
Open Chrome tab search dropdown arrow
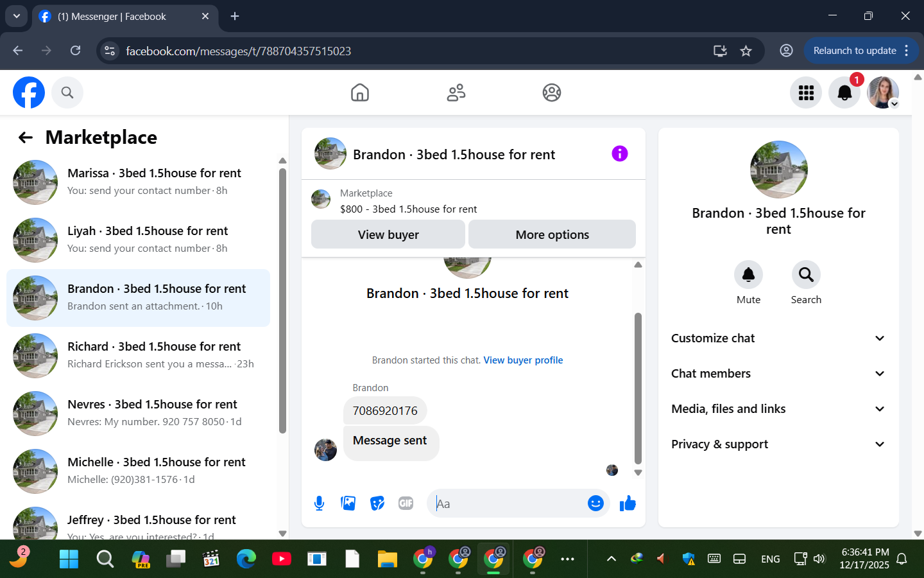pyautogui.click(x=16, y=16)
